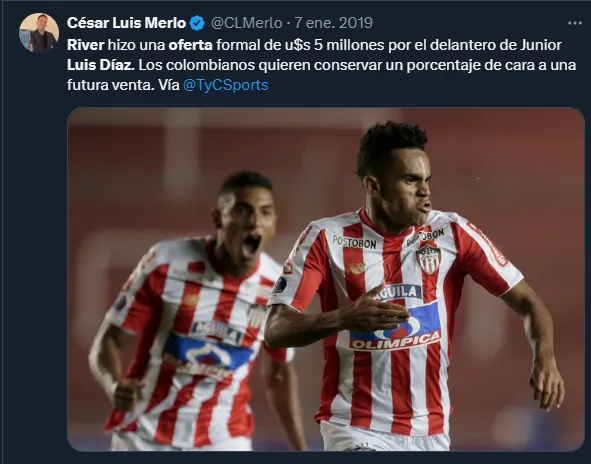Open the three-dot more options menu

pos(574,23)
